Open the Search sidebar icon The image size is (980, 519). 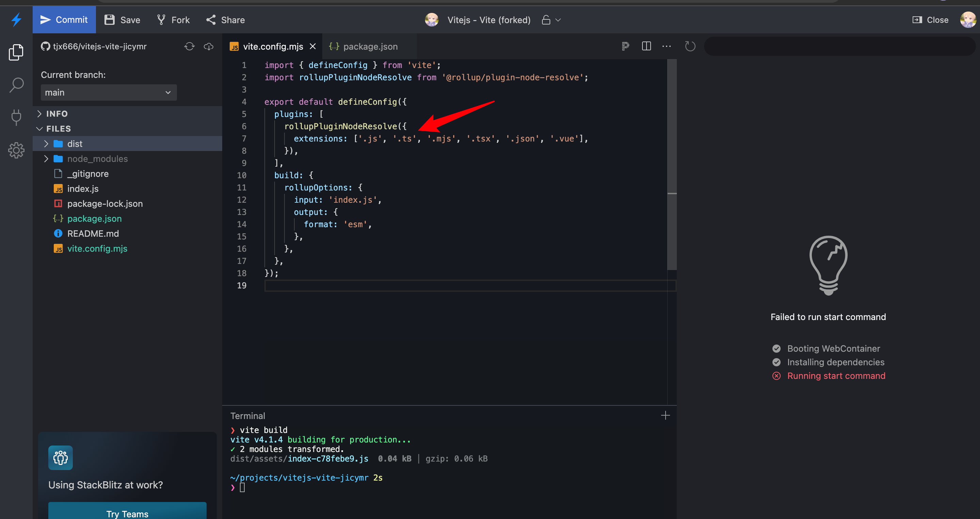pos(16,85)
